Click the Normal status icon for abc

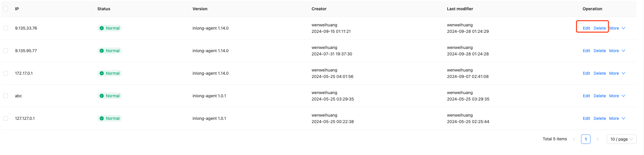102,96
